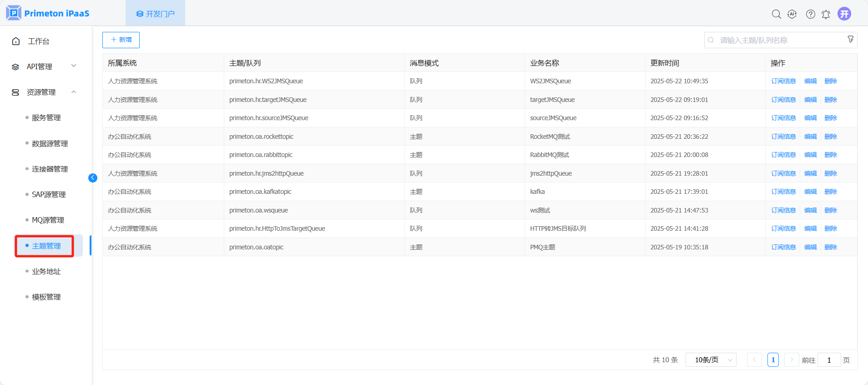The width and height of the screenshot is (868, 385).
Task: Open the 10条/页 page size dropdown
Action: pyautogui.click(x=711, y=360)
